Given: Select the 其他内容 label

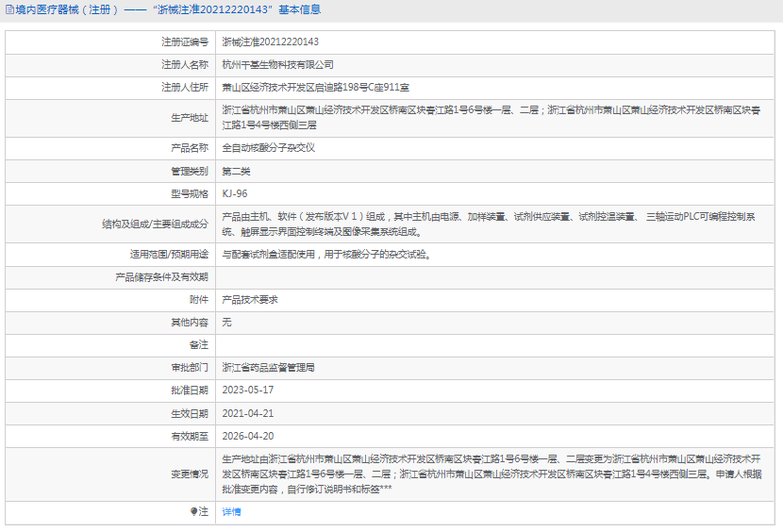Looking at the screenshot, I should point(190,323).
